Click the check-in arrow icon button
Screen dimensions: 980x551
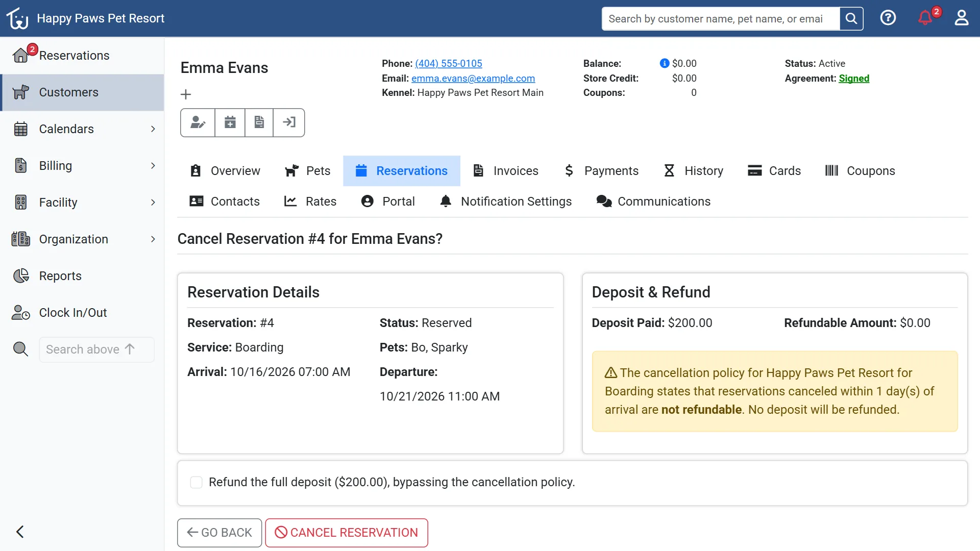pyautogui.click(x=289, y=122)
